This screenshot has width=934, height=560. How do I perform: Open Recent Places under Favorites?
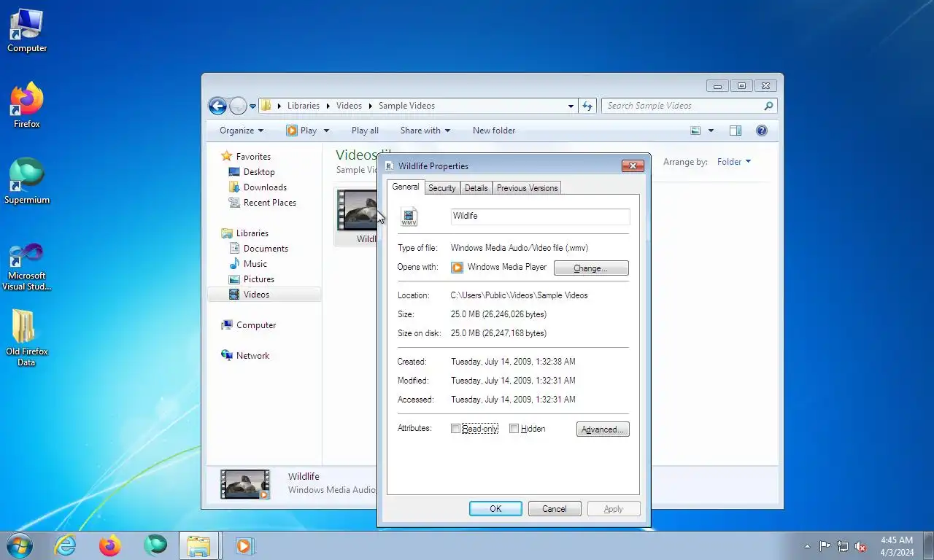pyautogui.click(x=262, y=203)
